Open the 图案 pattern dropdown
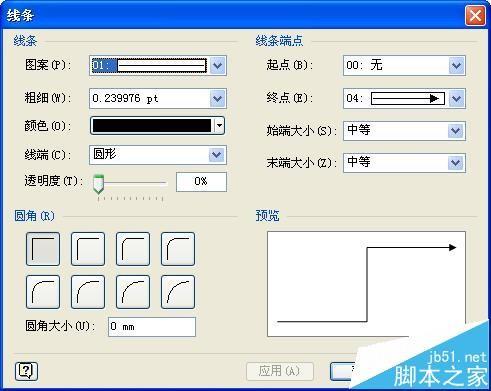This screenshot has height=391, width=491. click(218, 65)
